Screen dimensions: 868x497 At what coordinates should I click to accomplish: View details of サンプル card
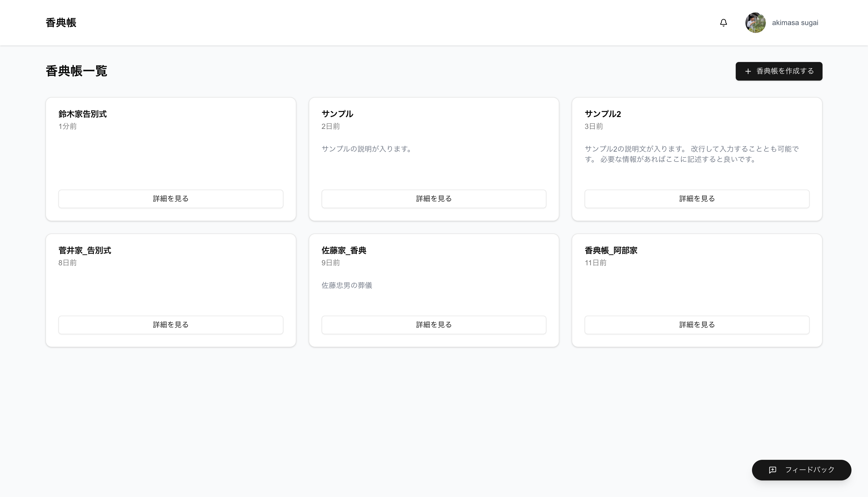click(433, 199)
